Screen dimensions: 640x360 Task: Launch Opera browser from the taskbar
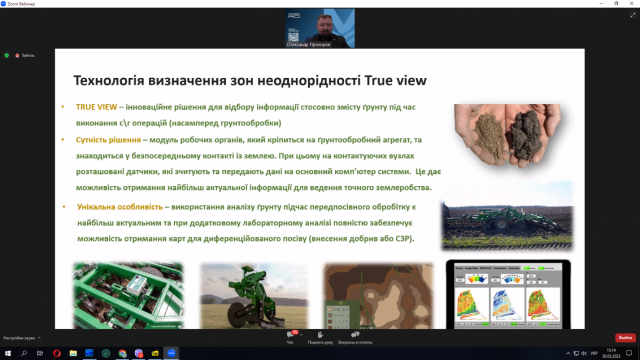pyautogui.click(x=57, y=353)
